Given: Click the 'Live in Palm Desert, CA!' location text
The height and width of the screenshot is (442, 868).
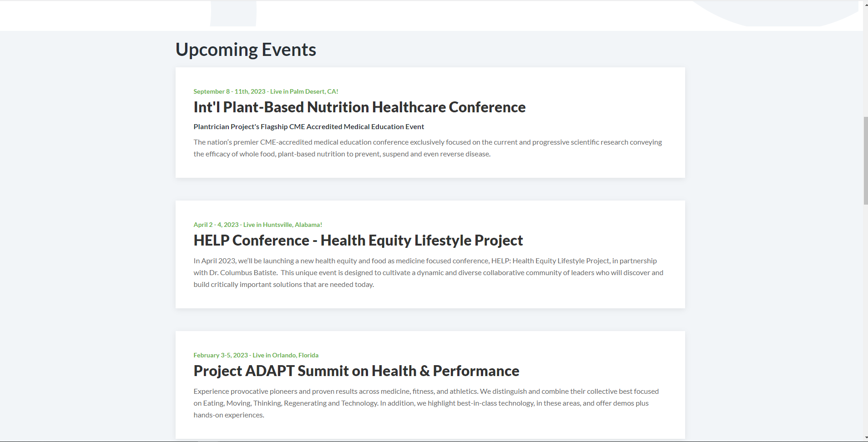Looking at the screenshot, I should (x=304, y=91).
